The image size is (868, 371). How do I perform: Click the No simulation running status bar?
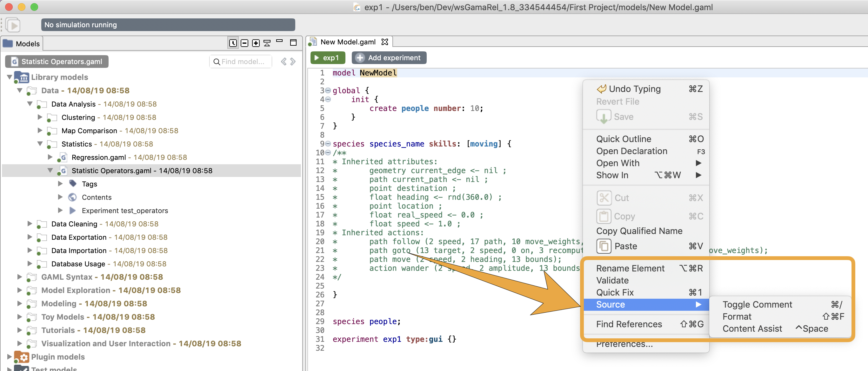pos(168,25)
